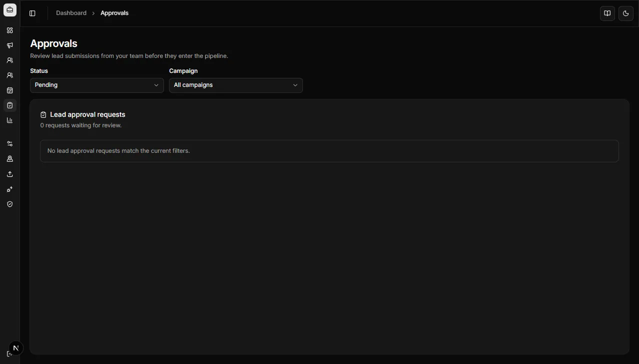Open the book documentation button
Screen dimensions: 639x364
tap(607, 13)
